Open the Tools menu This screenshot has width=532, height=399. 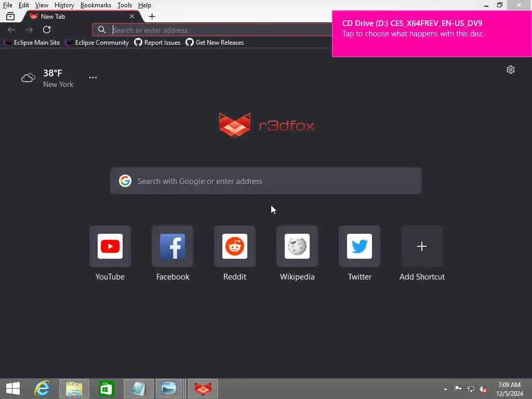click(x=125, y=5)
